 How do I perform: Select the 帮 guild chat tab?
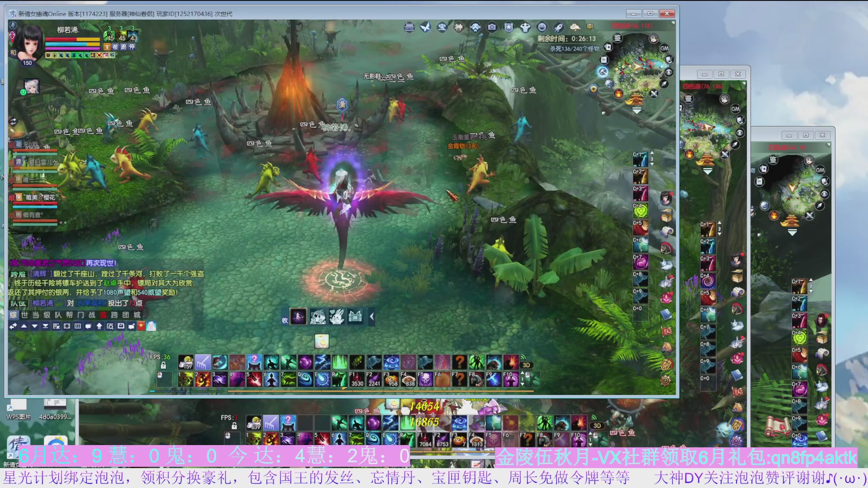69,315
